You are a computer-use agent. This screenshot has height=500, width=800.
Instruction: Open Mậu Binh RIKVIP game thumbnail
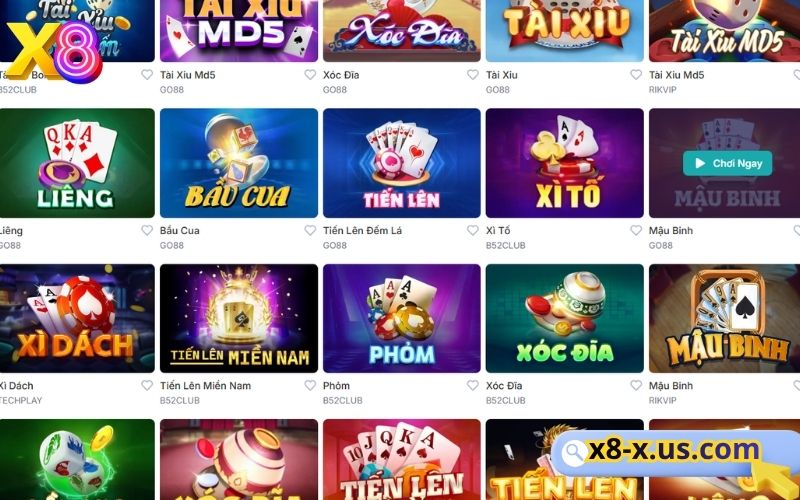click(724, 318)
